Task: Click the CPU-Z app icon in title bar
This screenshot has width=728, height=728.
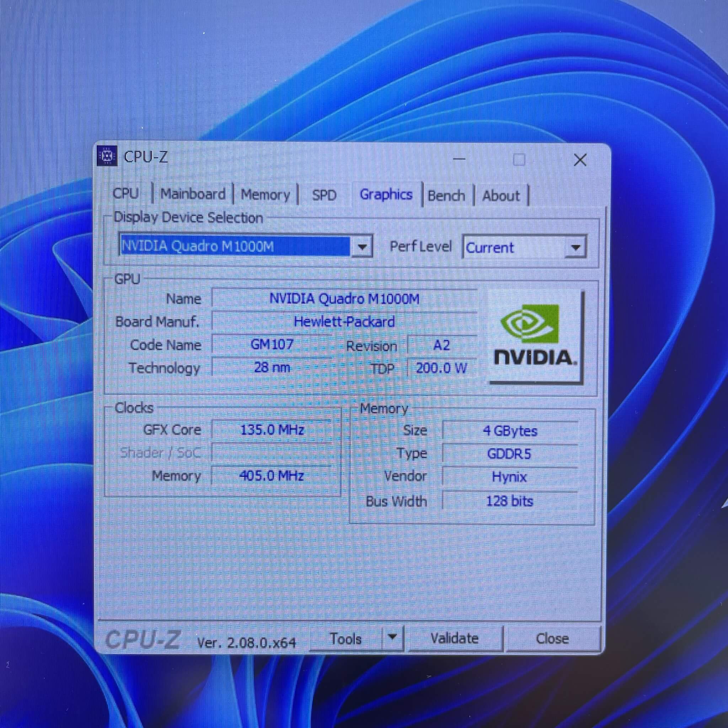Action: (107, 156)
